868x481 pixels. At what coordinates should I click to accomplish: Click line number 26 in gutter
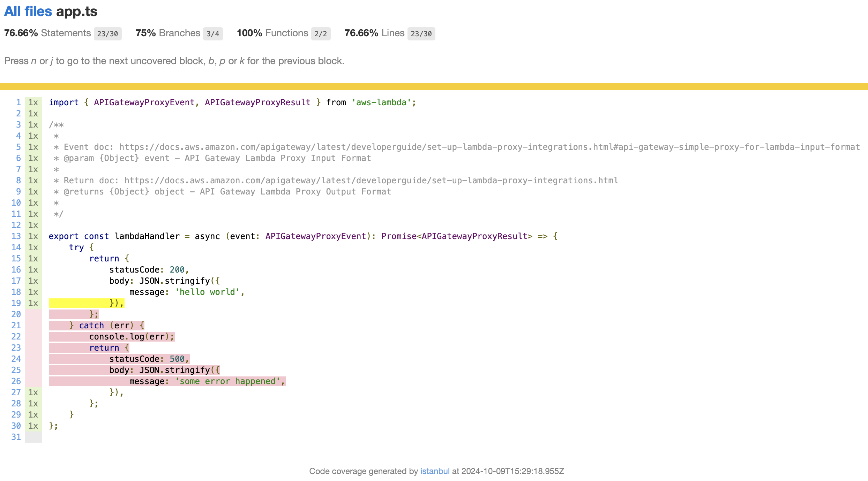coord(16,381)
